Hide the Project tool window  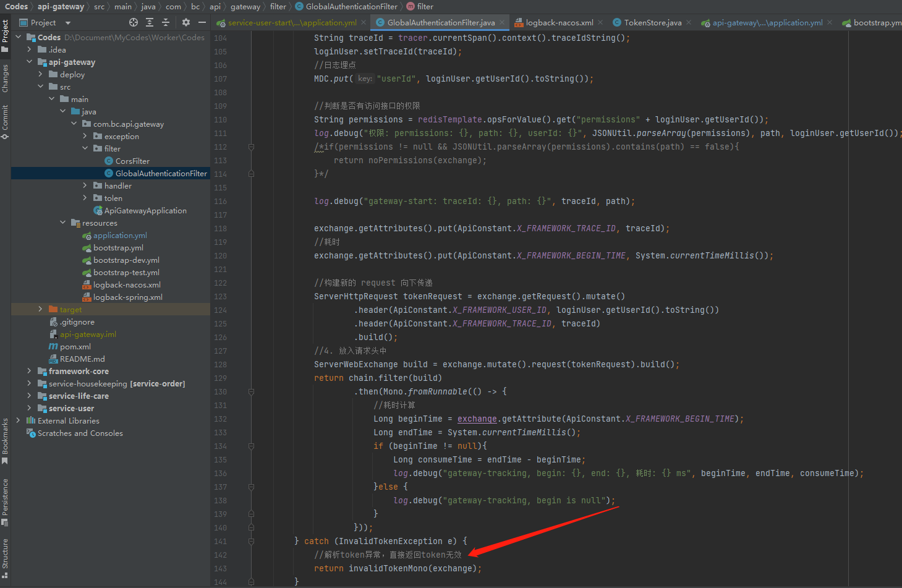pos(202,22)
